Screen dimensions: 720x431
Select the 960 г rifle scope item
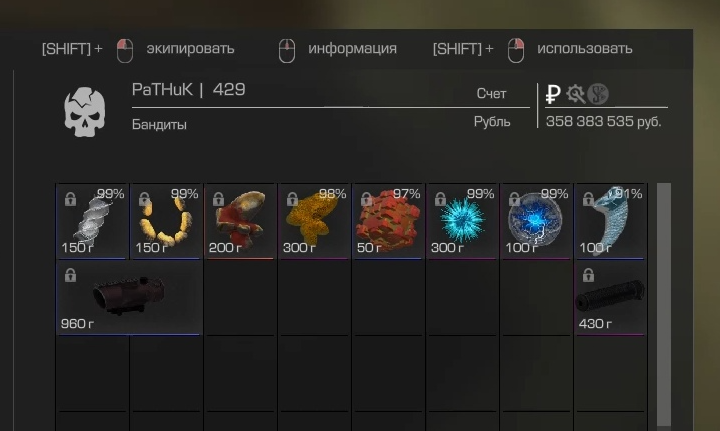(x=129, y=297)
